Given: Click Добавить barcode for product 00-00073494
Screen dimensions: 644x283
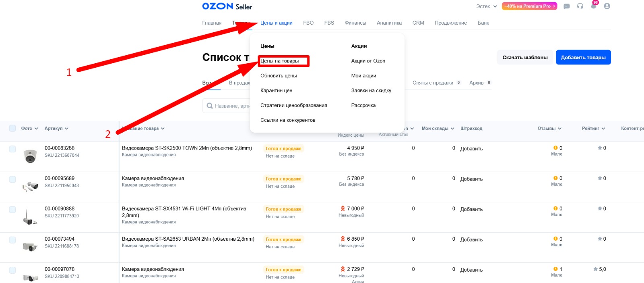Looking at the screenshot, I should [x=471, y=239].
